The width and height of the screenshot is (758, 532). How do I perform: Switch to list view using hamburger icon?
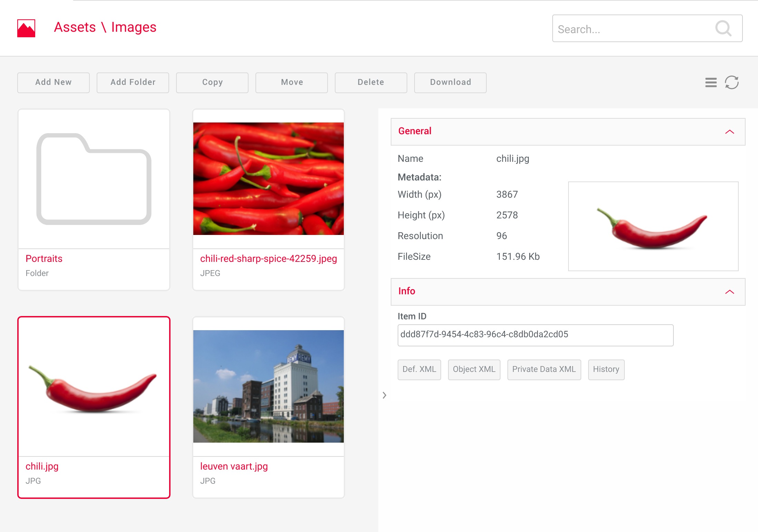pos(711,82)
